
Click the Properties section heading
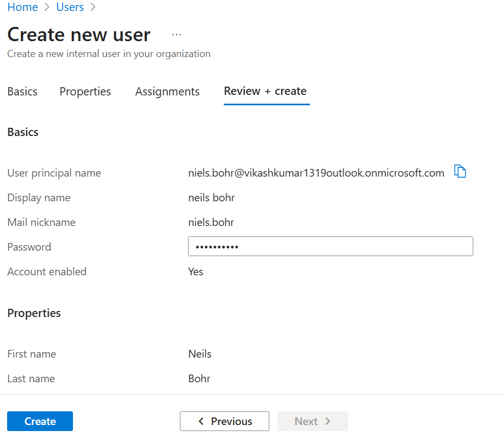point(34,313)
